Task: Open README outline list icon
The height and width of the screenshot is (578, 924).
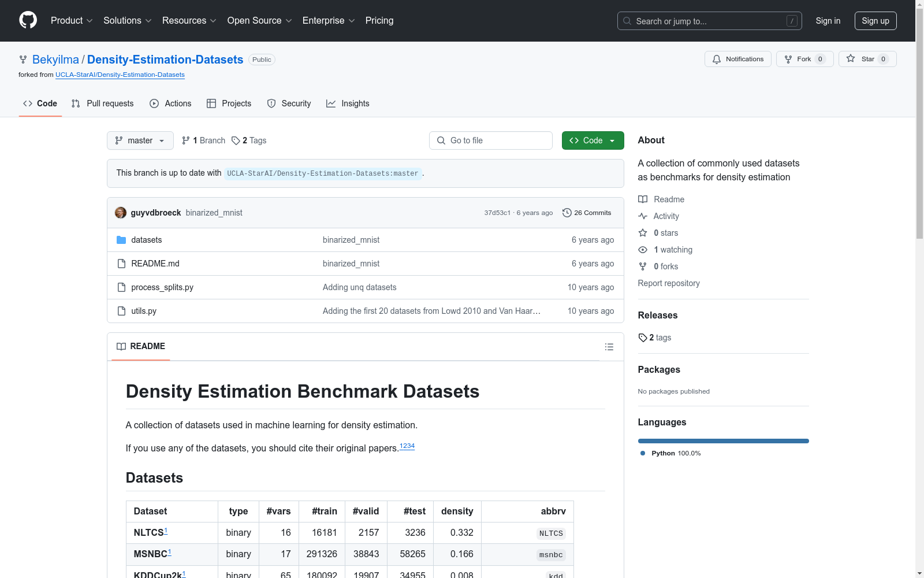Action: [x=609, y=347]
